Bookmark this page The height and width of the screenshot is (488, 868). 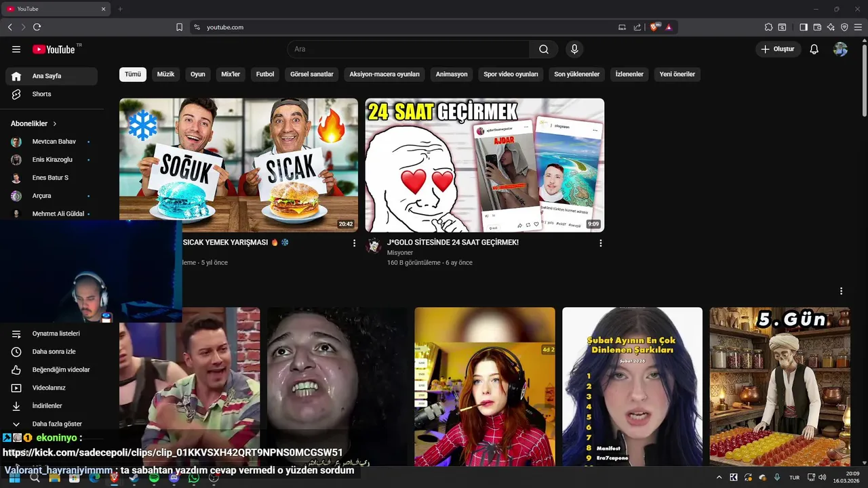(179, 27)
